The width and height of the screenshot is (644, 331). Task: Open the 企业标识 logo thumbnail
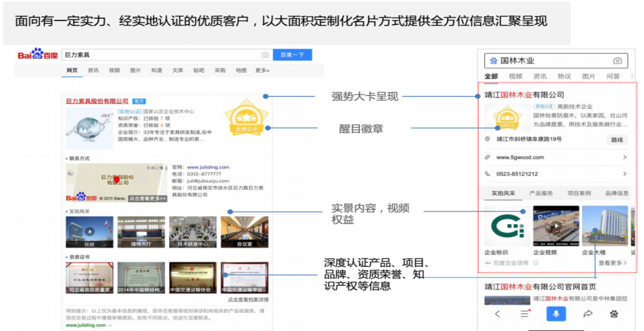[507, 226]
